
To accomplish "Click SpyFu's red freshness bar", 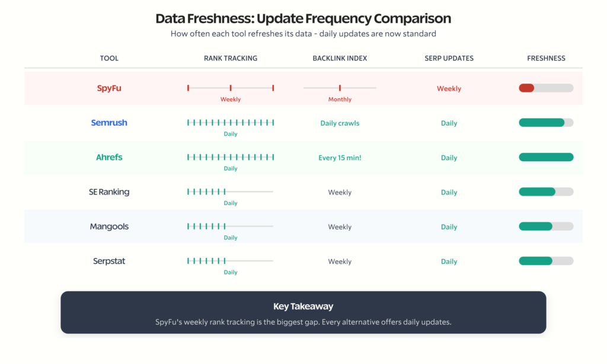I will point(527,88).
